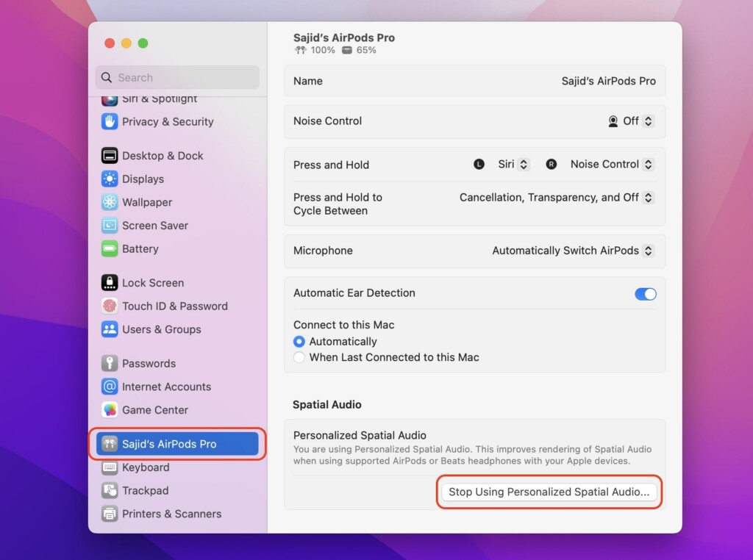Select Automatically radio button
Screen dimensions: 753x560
click(299, 342)
